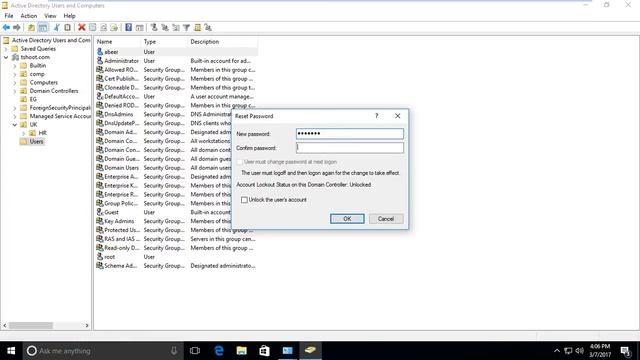Open the Store app from the taskbar

pos(264,351)
